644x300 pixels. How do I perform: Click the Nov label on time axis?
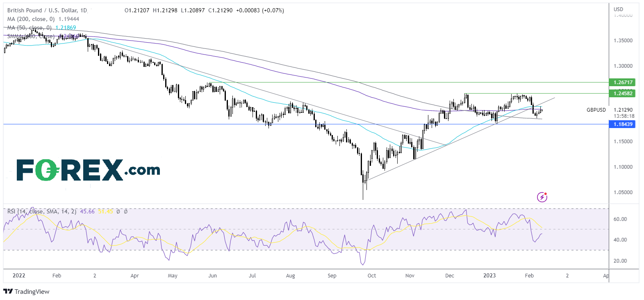(410, 276)
